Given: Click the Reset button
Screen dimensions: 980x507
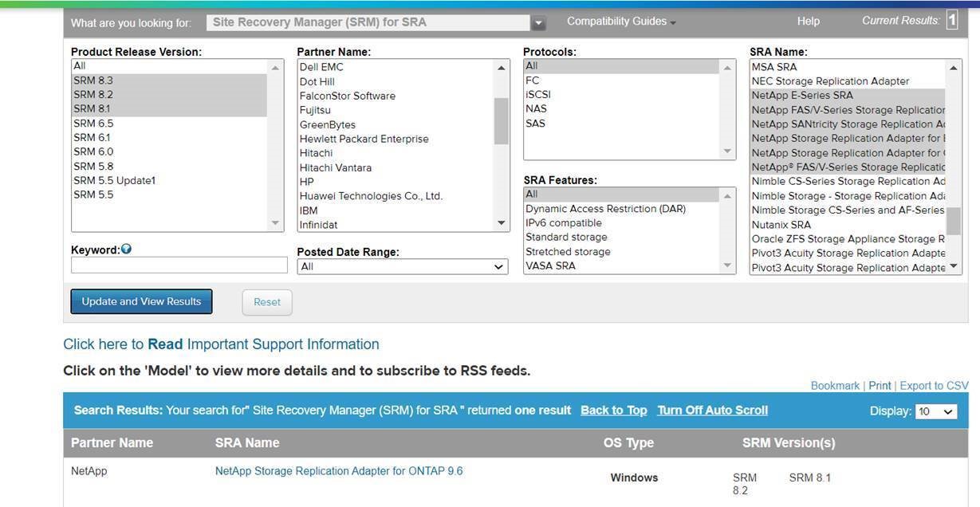Looking at the screenshot, I should click(267, 302).
